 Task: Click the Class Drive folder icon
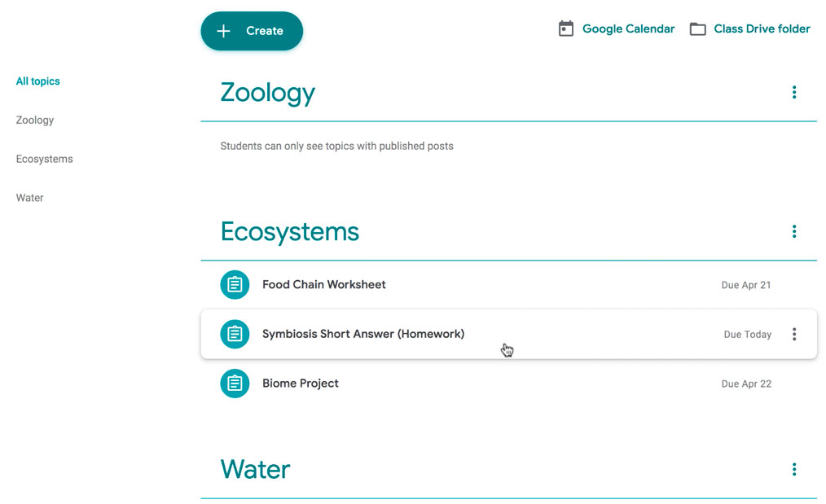pyautogui.click(x=698, y=29)
